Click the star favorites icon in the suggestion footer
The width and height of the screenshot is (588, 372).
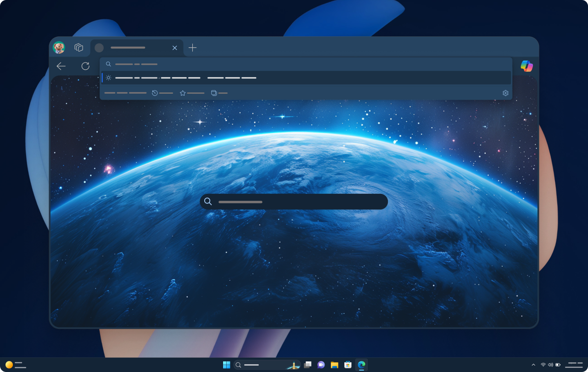tap(182, 93)
